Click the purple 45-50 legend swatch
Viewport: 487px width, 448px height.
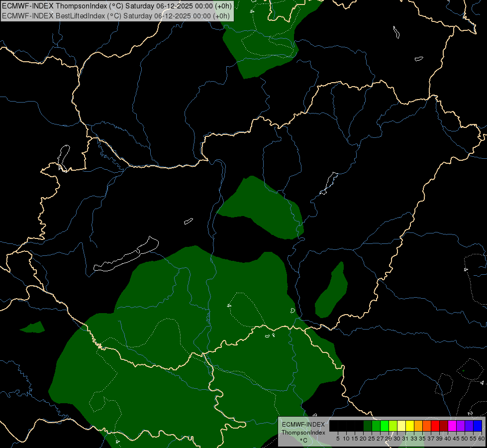(x=461, y=426)
